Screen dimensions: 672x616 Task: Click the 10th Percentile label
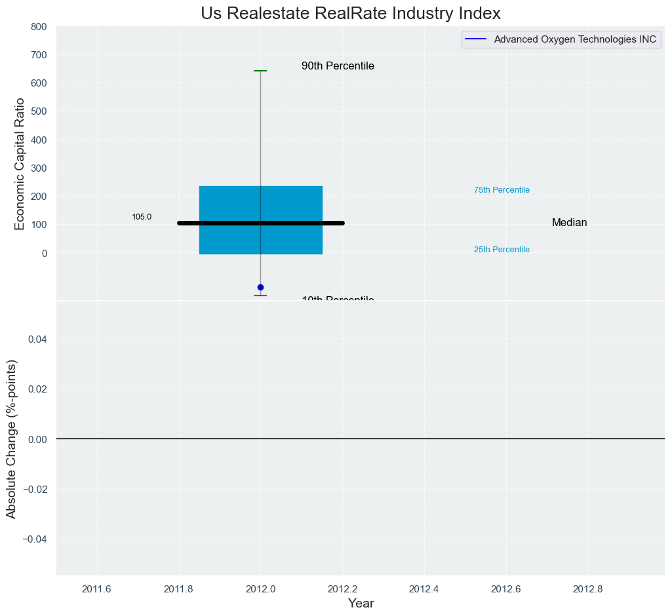point(338,298)
